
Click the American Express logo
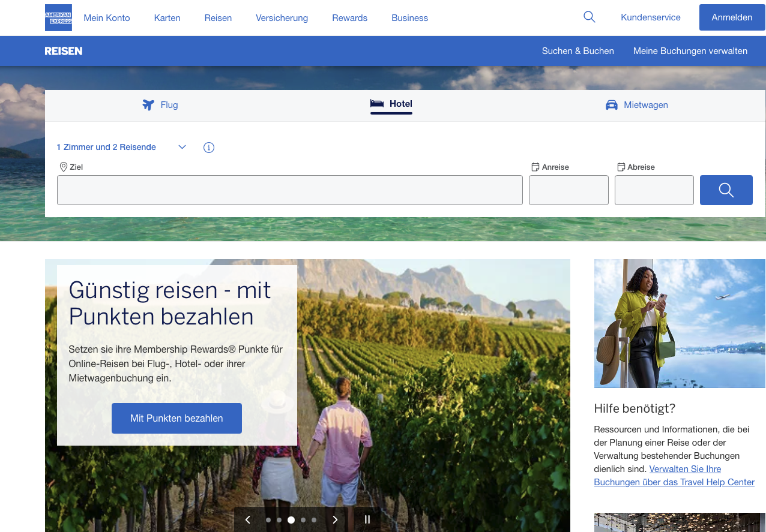(58, 18)
